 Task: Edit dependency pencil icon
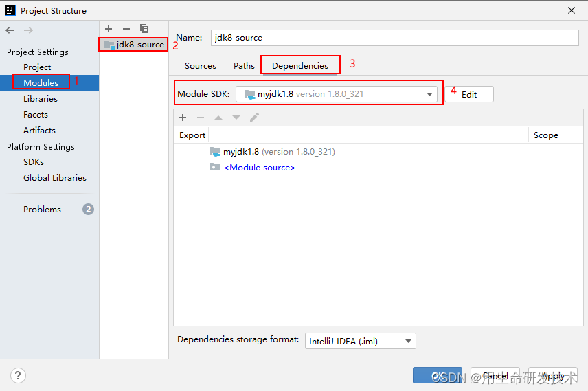click(254, 118)
